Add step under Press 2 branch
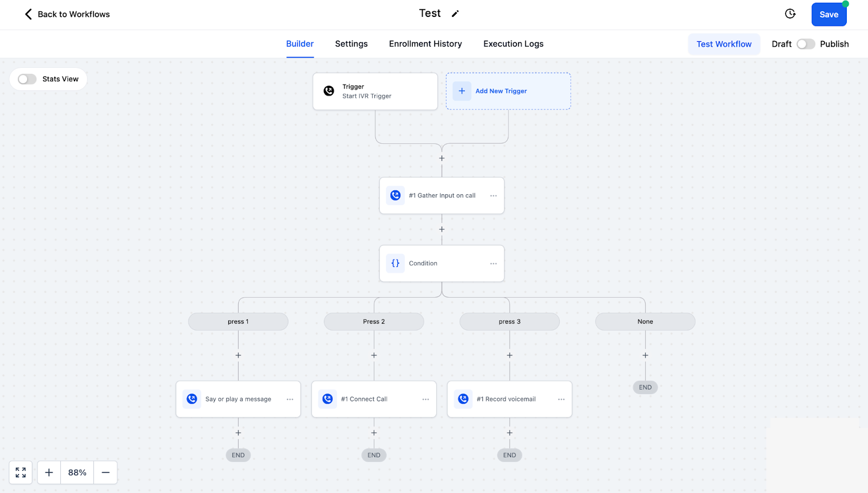 (374, 355)
